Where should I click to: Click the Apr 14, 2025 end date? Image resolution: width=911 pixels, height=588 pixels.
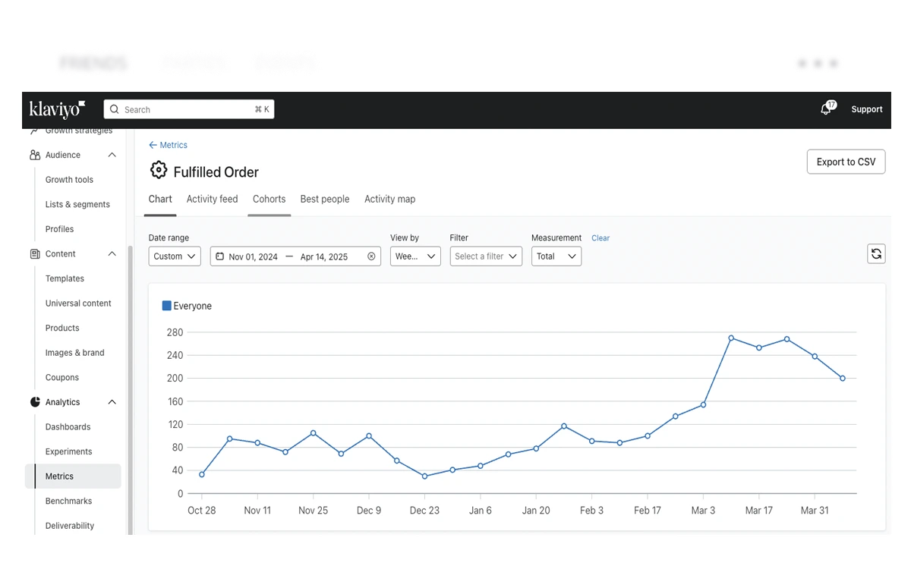pyautogui.click(x=324, y=256)
